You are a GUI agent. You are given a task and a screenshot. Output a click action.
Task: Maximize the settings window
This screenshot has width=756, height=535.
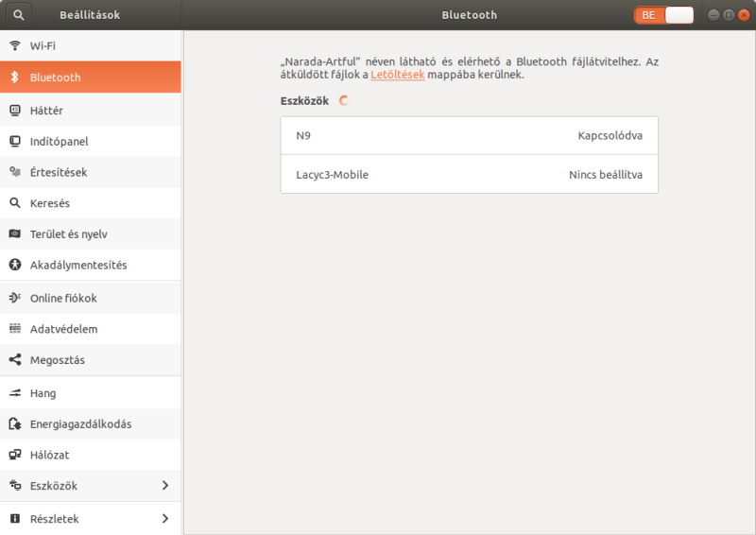(729, 15)
